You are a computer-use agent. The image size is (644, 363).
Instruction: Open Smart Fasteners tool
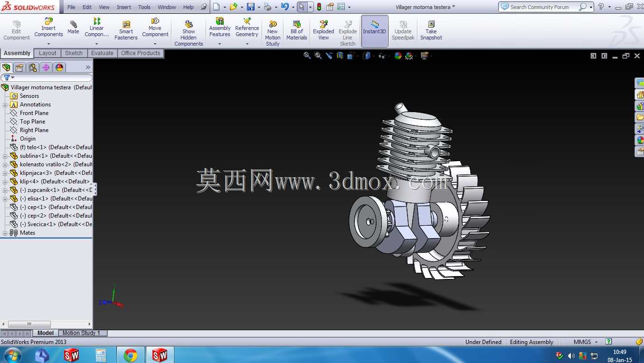(126, 30)
